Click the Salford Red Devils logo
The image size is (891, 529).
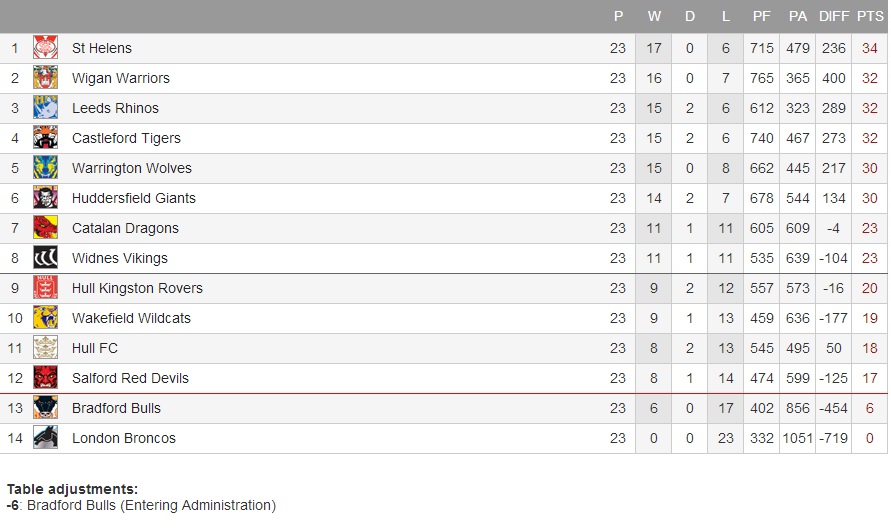(45, 378)
